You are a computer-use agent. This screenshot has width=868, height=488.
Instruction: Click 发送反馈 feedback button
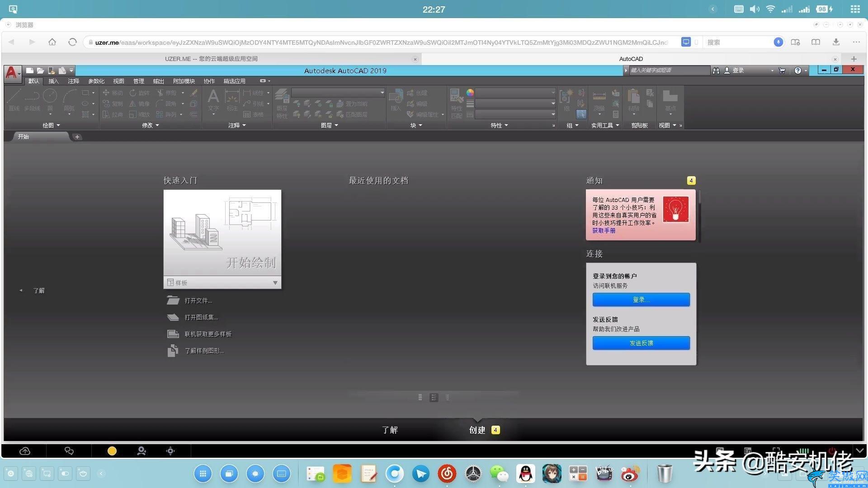click(641, 343)
